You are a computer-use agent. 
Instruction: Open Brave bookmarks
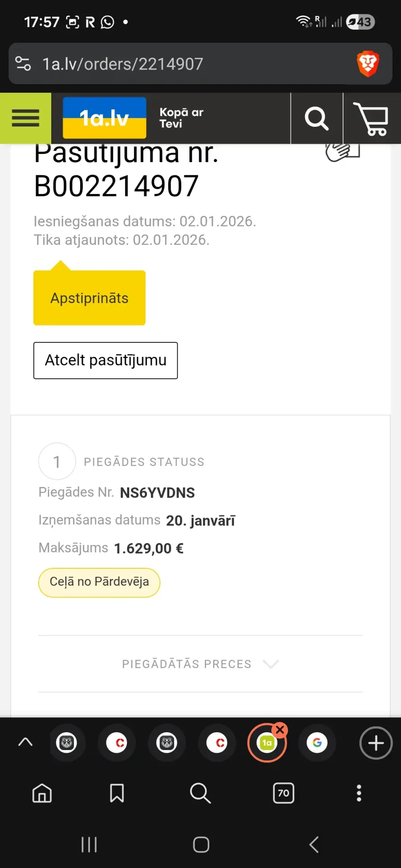[x=117, y=793]
